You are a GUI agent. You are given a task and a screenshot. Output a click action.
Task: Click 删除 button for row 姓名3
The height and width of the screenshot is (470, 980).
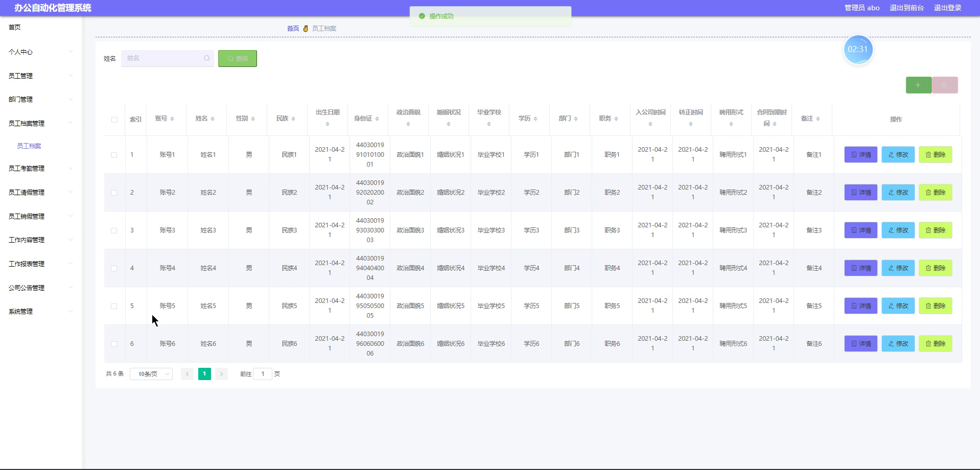coord(936,230)
